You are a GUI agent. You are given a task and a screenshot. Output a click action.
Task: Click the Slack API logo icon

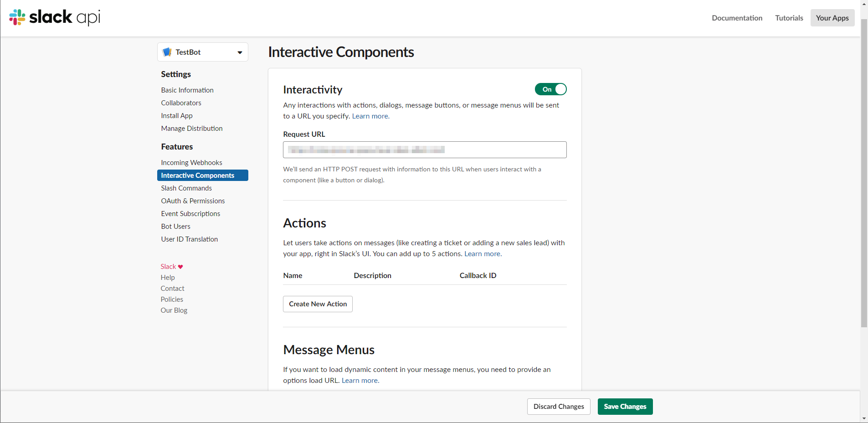[17, 17]
